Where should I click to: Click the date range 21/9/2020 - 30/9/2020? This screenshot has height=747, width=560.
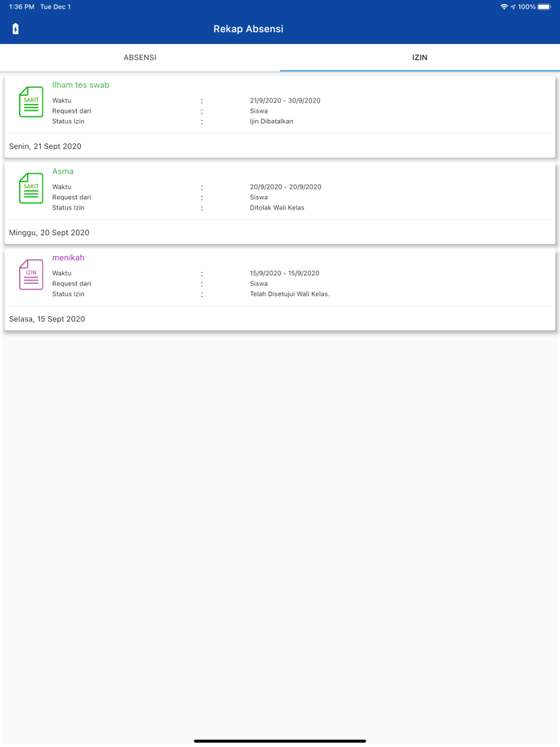(x=285, y=101)
